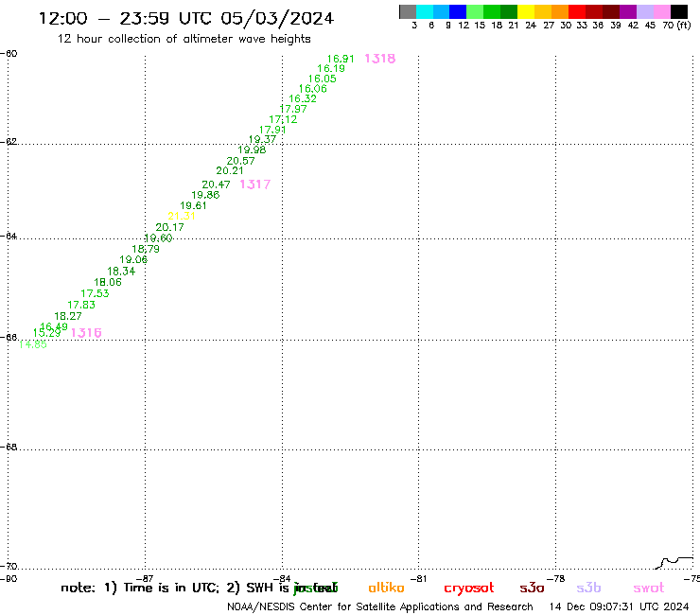Image resolution: width=700 pixels, height=615 pixels.
Task: Click the pink pass number 1316
Action: [86, 333]
